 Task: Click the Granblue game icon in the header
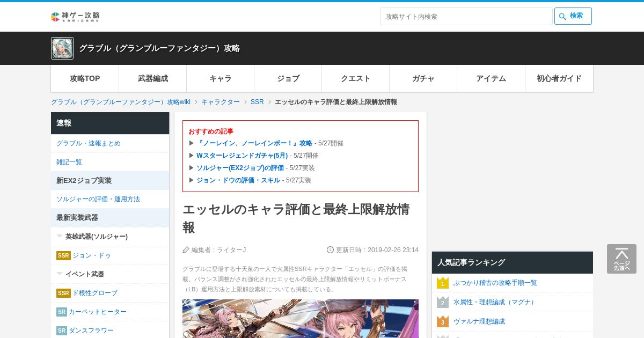click(62, 48)
